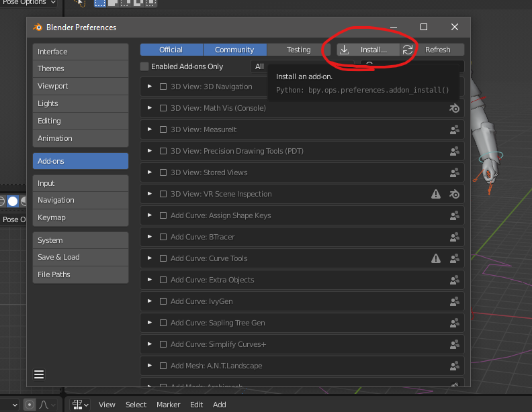Open the System preferences section
This screenshot has width=532, height=412.
point(81,240)
